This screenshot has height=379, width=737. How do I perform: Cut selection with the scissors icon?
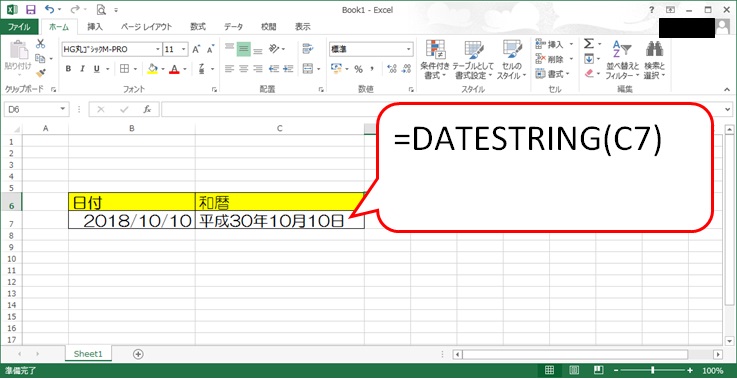point(41,44)
